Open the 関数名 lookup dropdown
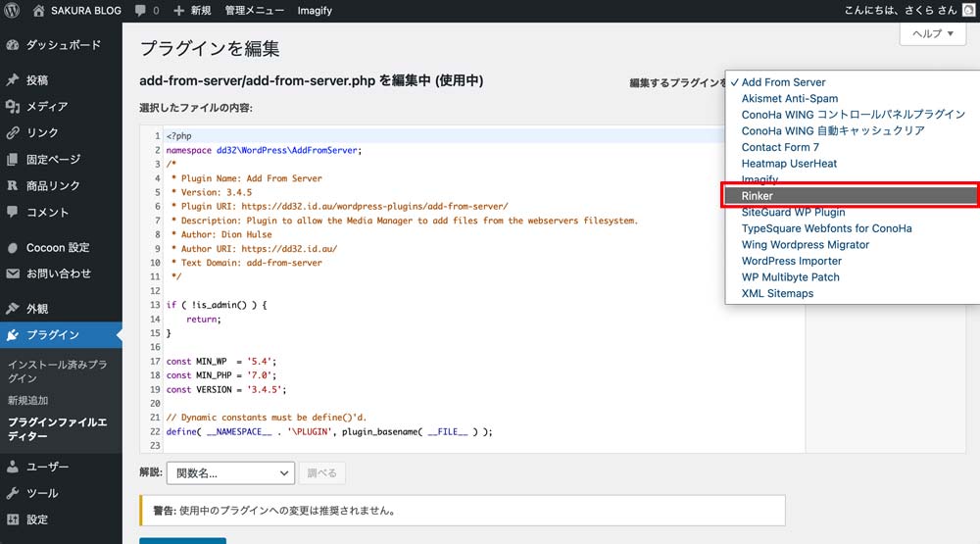The image size is (980, 544). coord(230,473)
